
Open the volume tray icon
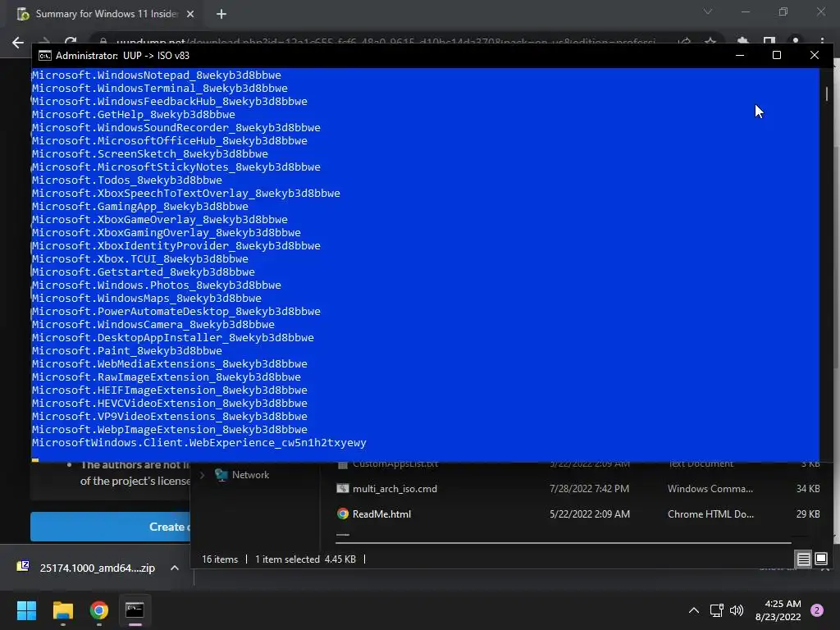[737, 610]
